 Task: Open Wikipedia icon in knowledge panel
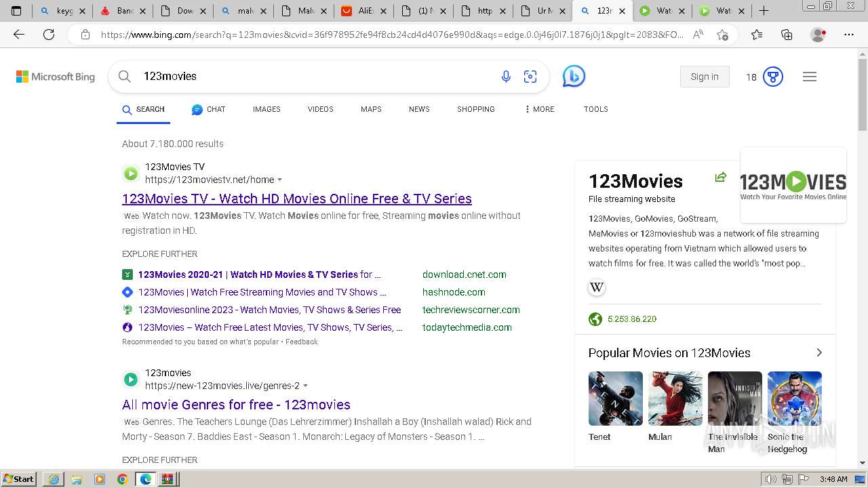click(597, 287)
